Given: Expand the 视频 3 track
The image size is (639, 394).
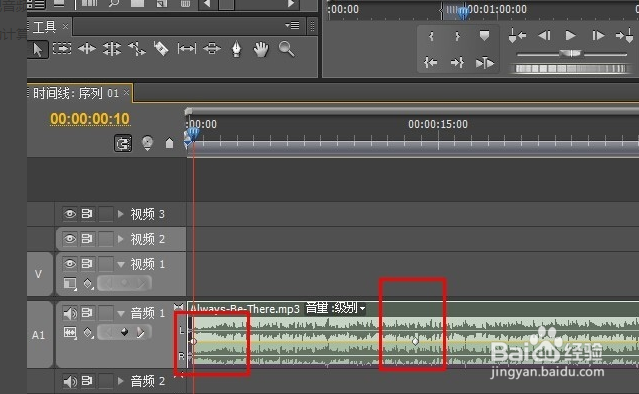Looking at the screenshot, I should click(121, 214).
